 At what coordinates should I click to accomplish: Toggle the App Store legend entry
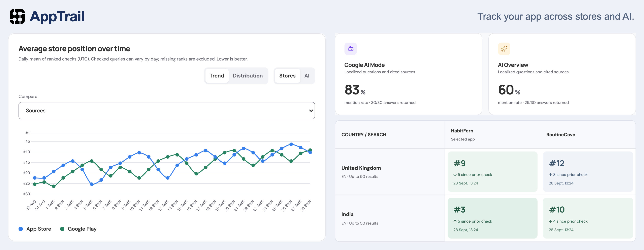pyautogui.click(x=35, y=229)
